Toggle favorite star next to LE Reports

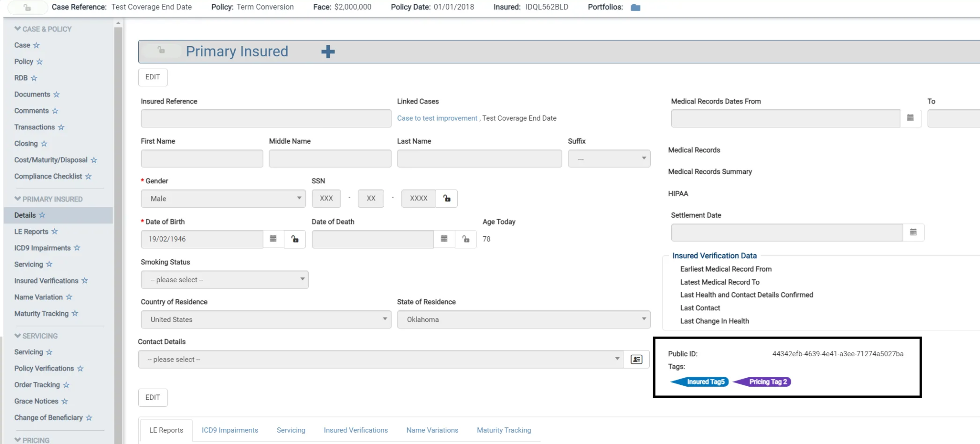pyautogui.click(x=54, y=231)
